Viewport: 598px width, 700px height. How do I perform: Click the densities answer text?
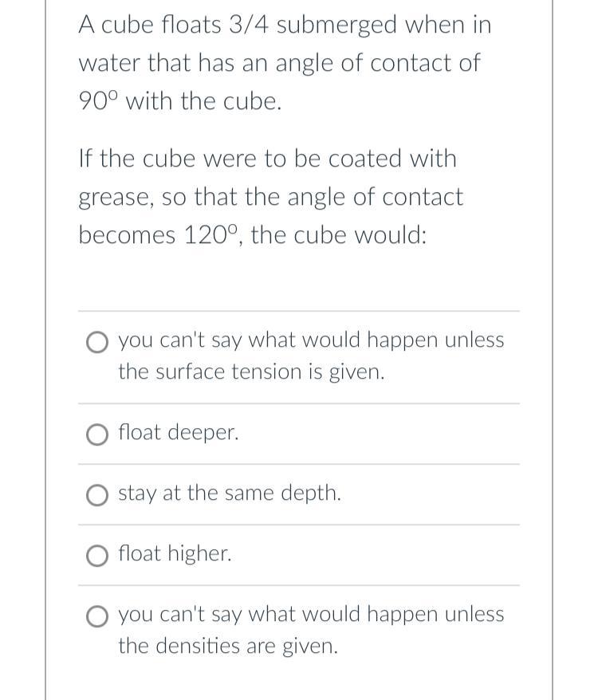pyautogui.click(x=311, y=630)
